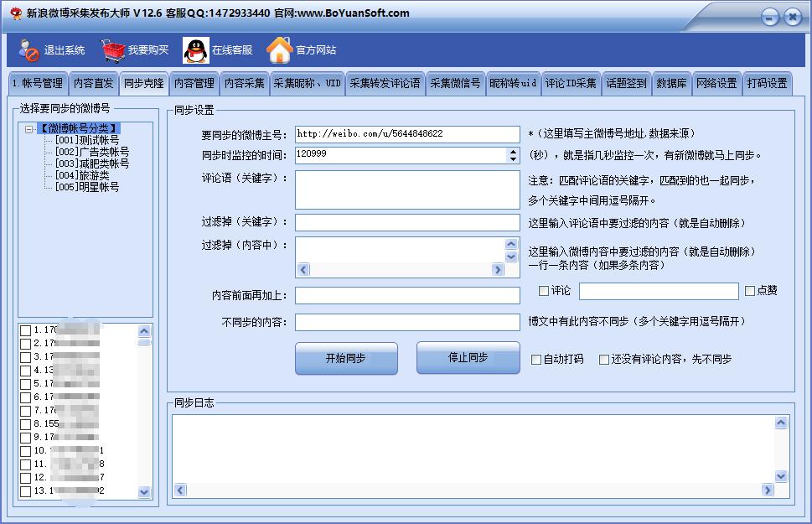
Task: Click the 过滤掉（内容中） text area
Action: [401, 250]
